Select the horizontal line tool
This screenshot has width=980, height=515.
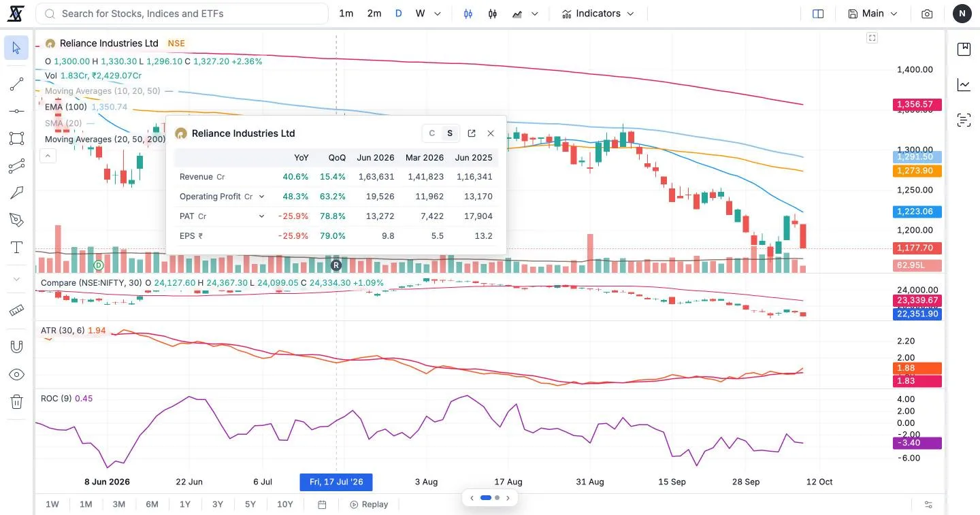[16, 111]
